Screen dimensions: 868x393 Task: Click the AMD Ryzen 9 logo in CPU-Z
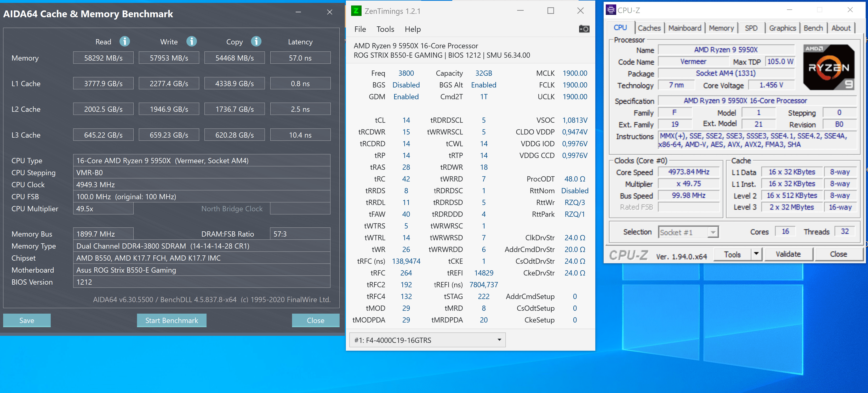click(829, 67)
